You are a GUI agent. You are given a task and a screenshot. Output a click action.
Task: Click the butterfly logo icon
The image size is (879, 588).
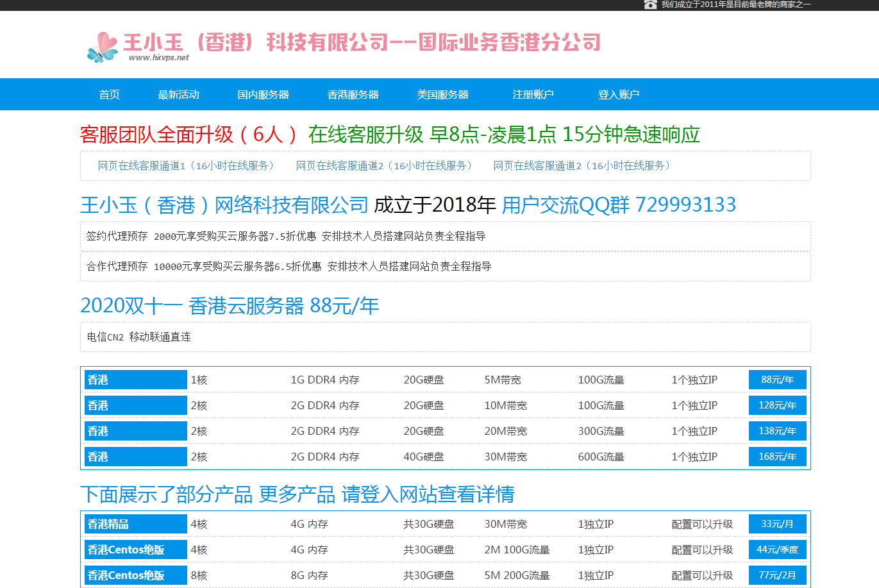[x=103, y=47]
